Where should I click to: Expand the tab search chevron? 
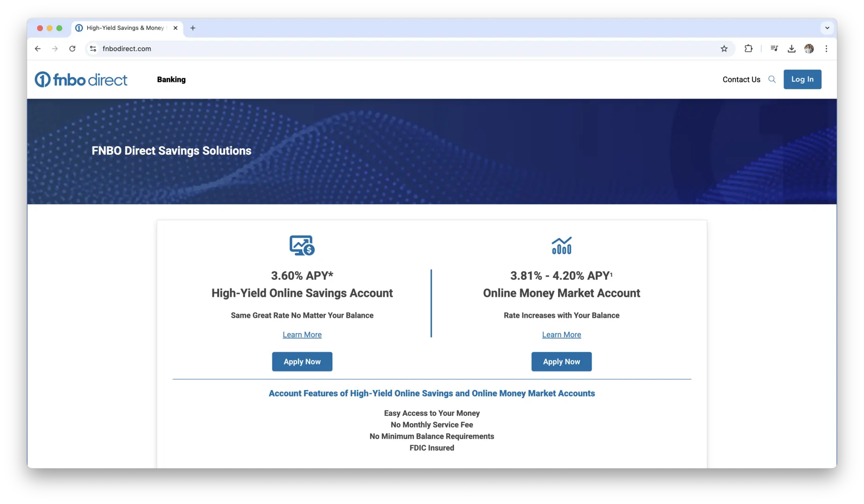click(x=827, y=28)
